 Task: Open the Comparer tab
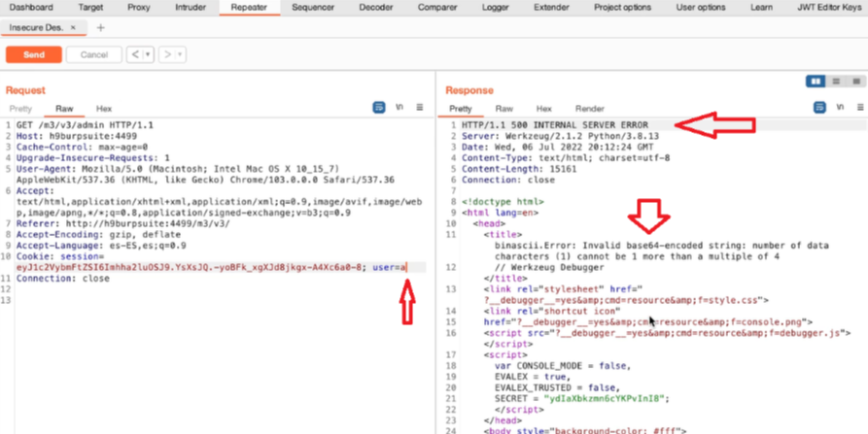point(437,7)
